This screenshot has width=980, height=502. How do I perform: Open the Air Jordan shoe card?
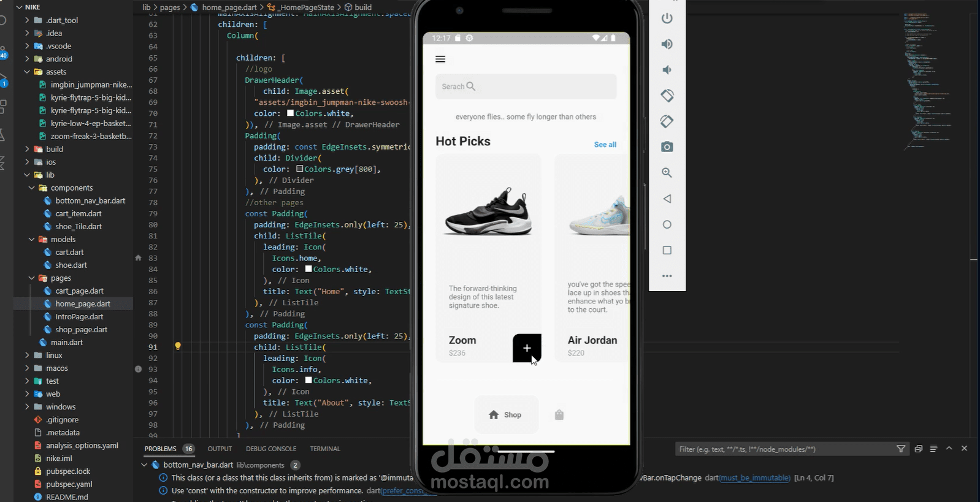(x=592, y=258)
